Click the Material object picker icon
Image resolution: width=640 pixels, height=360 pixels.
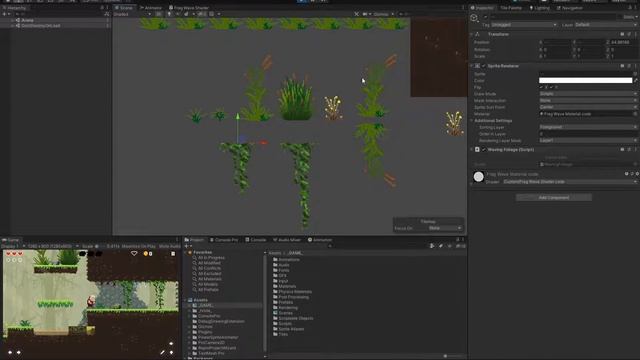click(x=635, y=114)
